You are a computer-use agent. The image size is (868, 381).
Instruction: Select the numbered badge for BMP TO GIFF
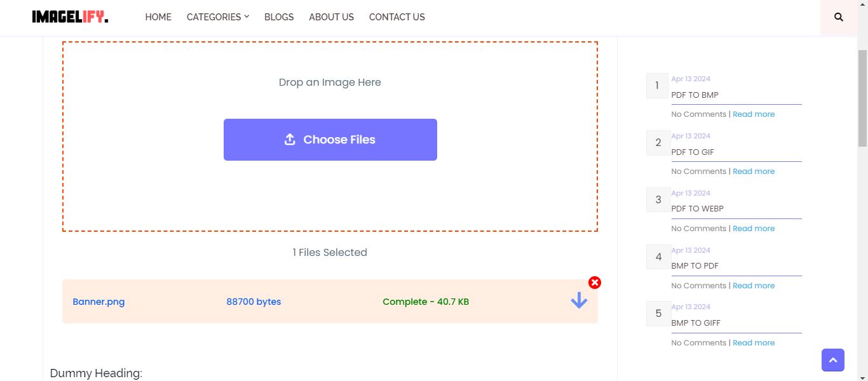(657, 313)
